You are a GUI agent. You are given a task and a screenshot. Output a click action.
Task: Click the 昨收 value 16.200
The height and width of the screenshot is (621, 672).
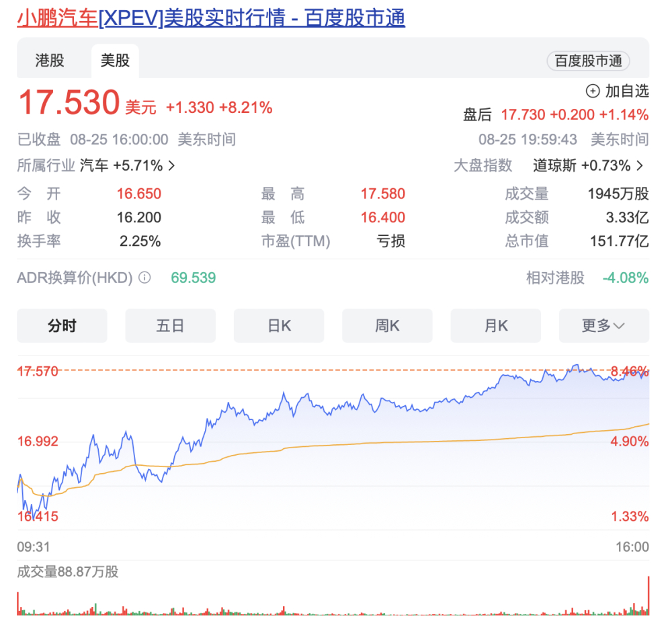click(139, 217)
